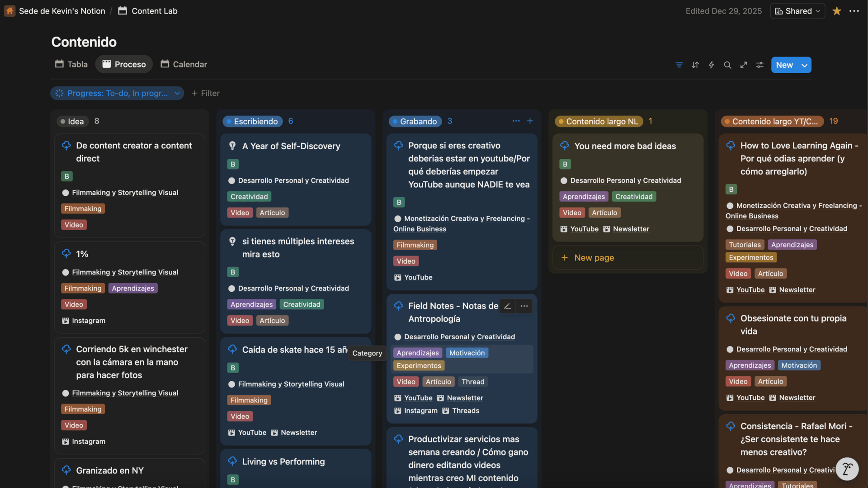Switch to the Tabla view tab
This screenshot has width=868, height=488.
click(71, 64)
